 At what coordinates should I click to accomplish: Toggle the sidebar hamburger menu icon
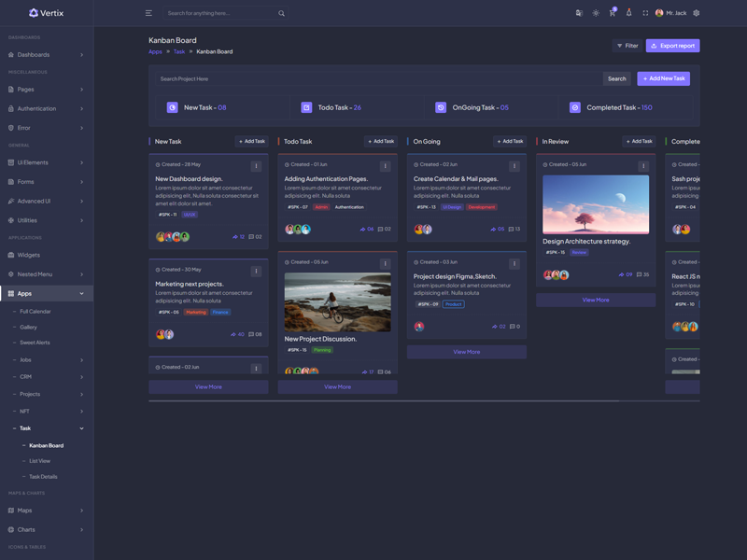coord(148,13)
